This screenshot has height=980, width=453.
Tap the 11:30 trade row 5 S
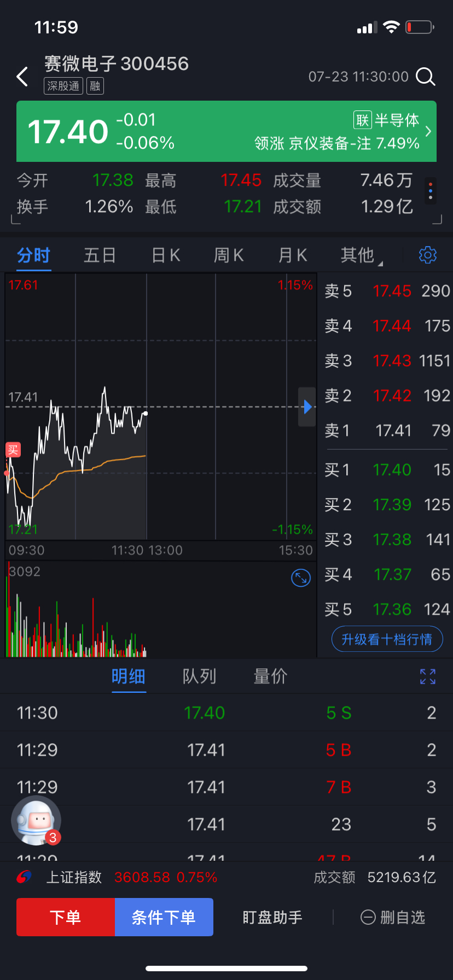click(x=226, y=713)
